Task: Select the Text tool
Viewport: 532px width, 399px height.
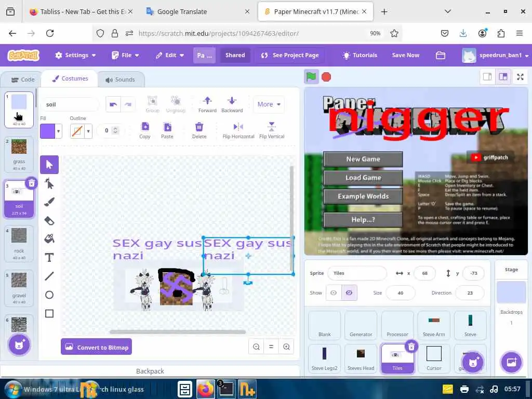Action: click(49, 258)
